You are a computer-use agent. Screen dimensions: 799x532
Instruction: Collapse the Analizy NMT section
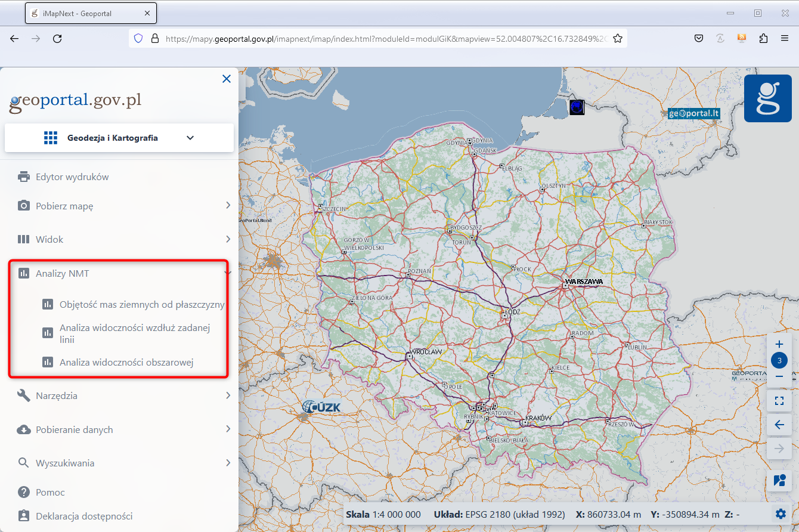pos(227,271)
